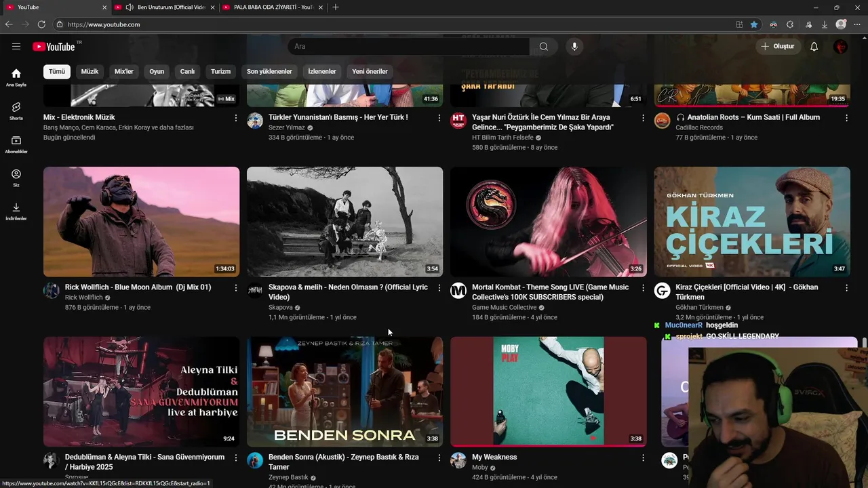Reload the page

(x=41, y=24)
